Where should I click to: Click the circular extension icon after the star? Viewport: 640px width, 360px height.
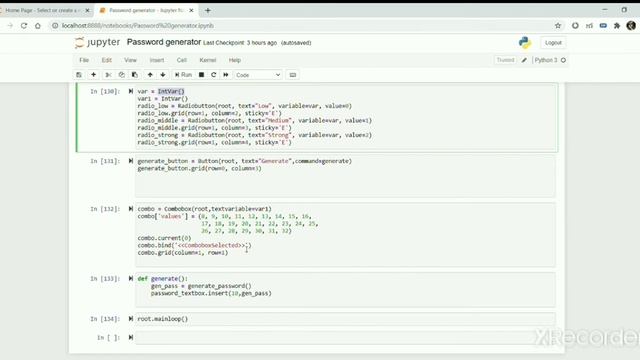[575, 26]
